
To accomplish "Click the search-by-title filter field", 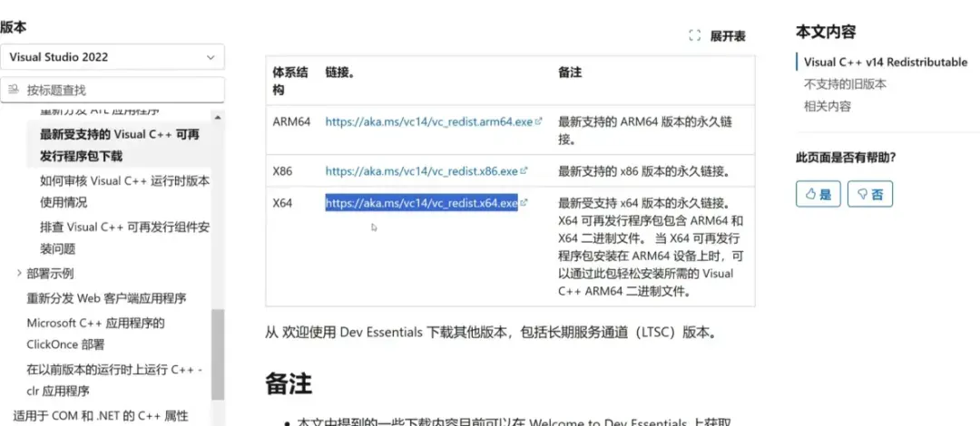I will (112, 90).
